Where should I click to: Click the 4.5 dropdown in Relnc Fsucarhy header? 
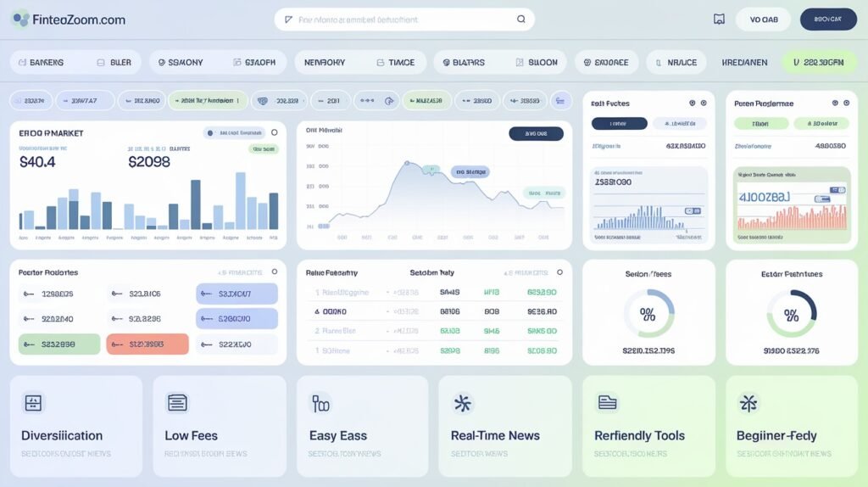coord(526,272)
